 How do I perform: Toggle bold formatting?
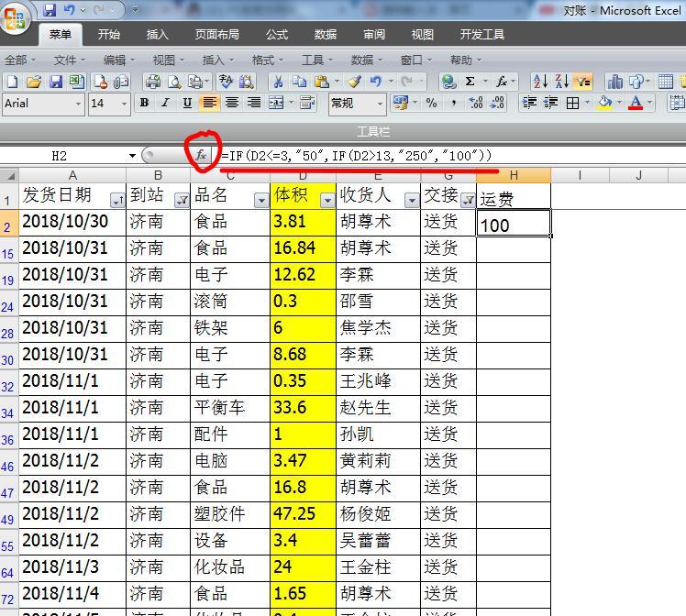(144, 104)
